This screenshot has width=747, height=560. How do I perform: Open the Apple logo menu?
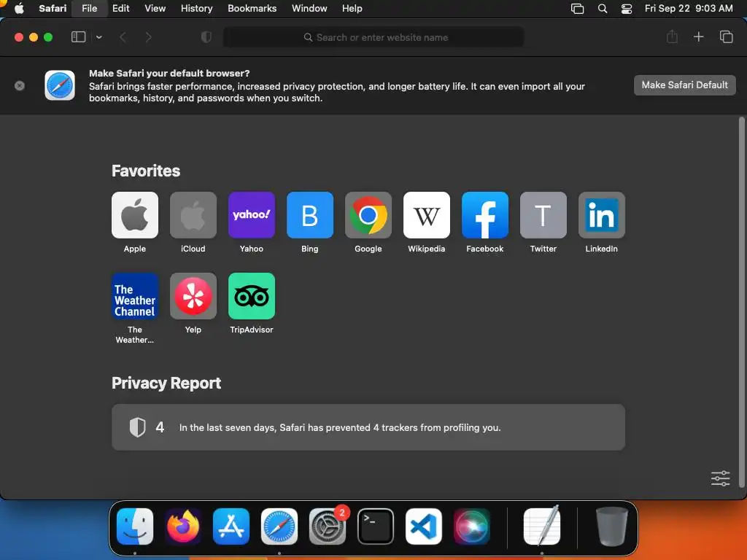tap(19, 9)
